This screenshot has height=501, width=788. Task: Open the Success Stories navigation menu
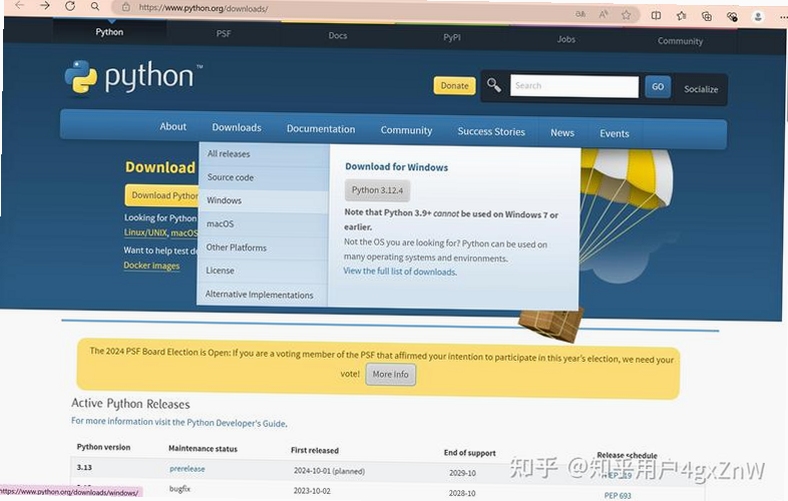tap(491, 132)
